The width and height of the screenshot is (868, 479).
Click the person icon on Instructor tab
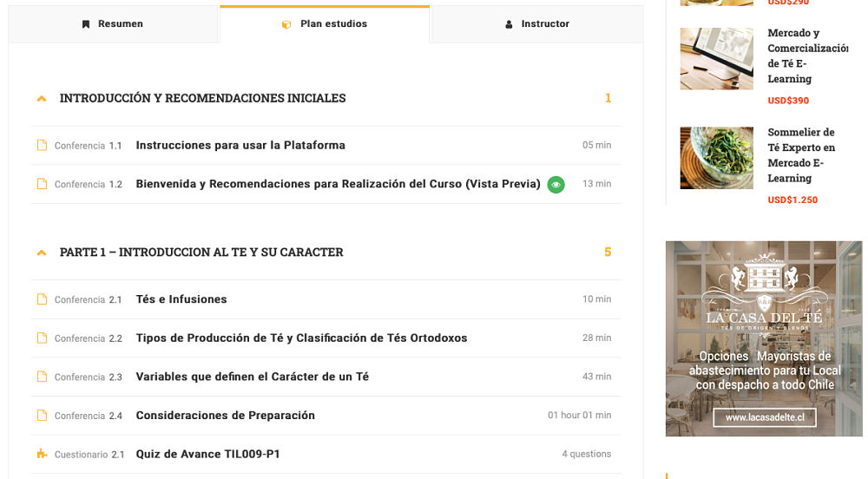coord(509,24)
